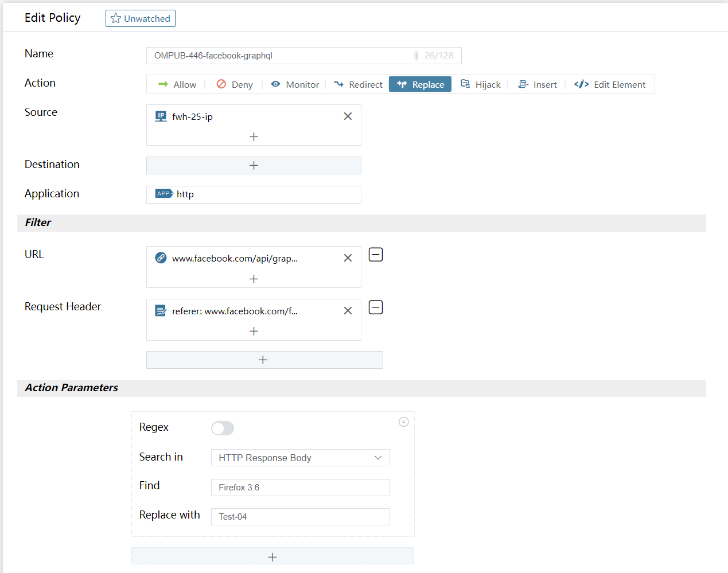Add another action parameter block
The height and width of the screenshot is (573, 728).
(x=272, y=556)
